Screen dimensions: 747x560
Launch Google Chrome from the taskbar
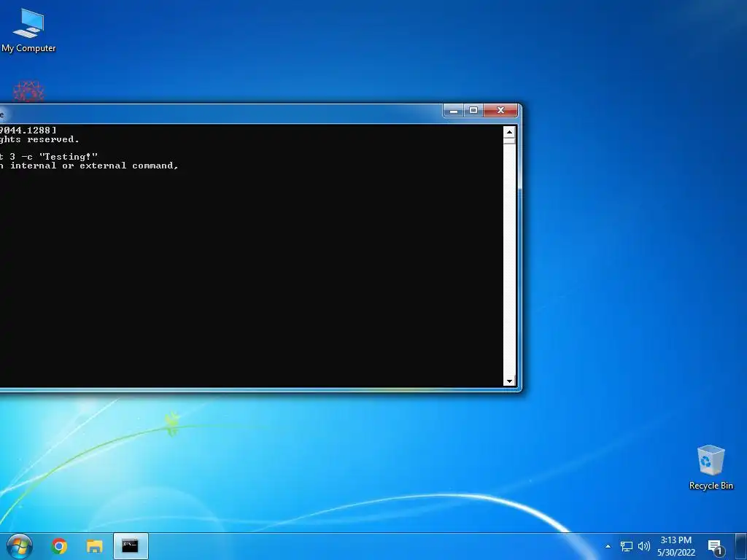pyautogui.click(x=60, y=546)
